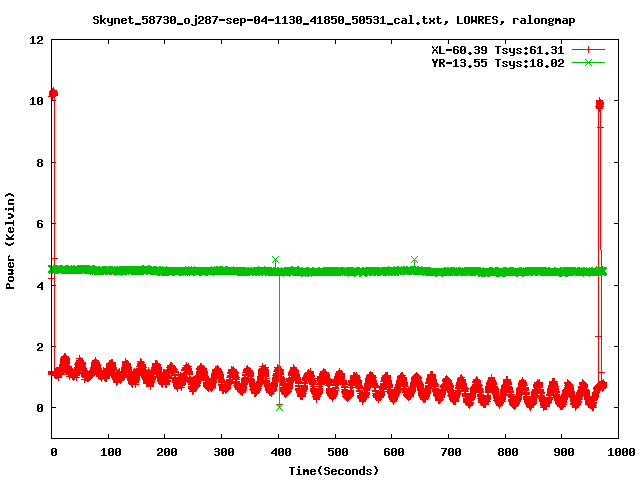This screenshot has width=640, height=480.
Task: Click the x-axis tick label 300
Action: [x=224, y=452]
